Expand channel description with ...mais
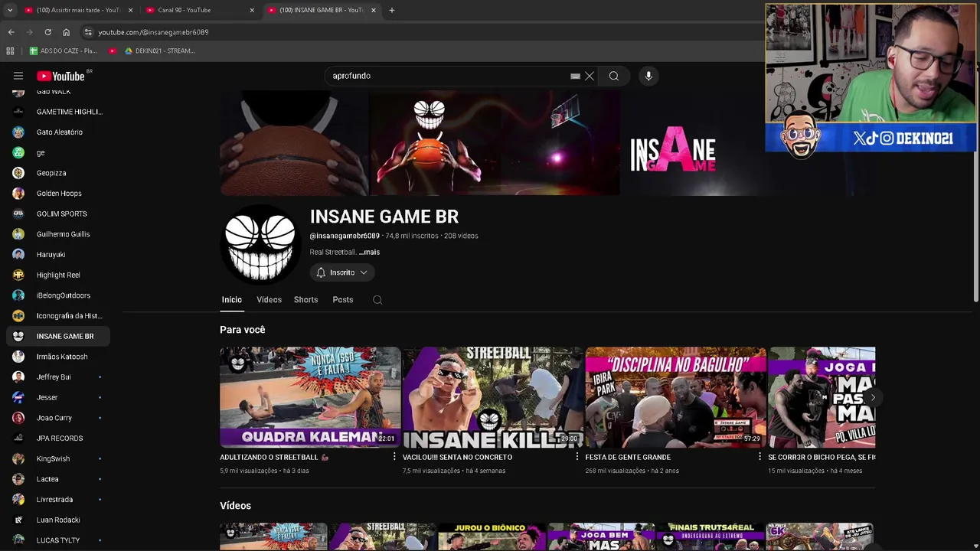The width and height of the screenshot is (980, 551). coord(369,252)
